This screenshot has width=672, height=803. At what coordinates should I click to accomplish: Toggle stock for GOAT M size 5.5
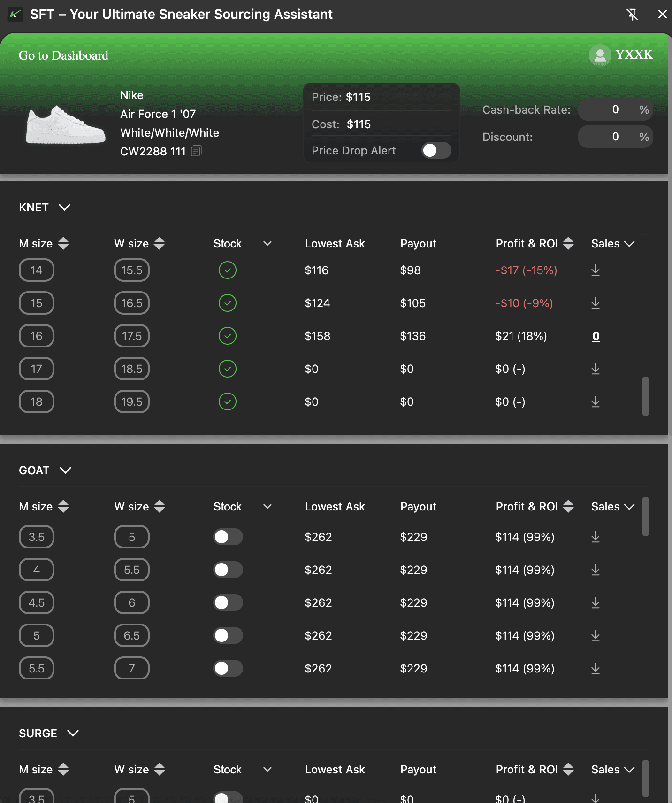pos(228,668)
